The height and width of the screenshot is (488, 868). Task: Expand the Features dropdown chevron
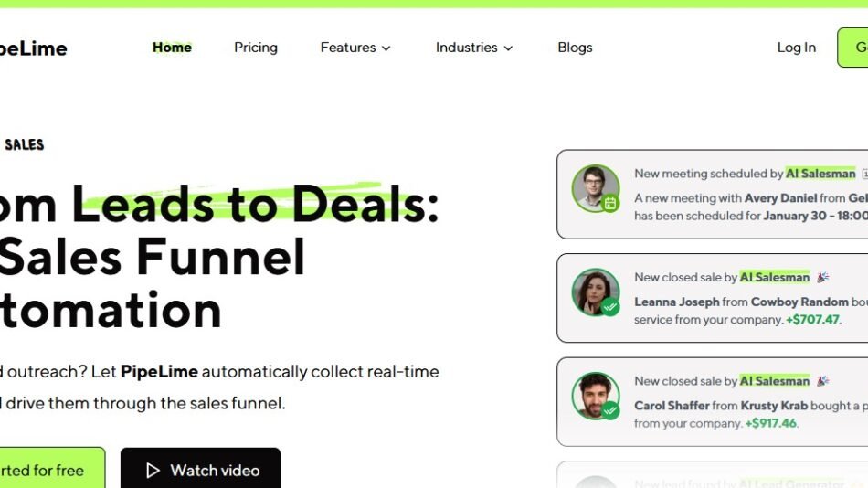point(386,48)
